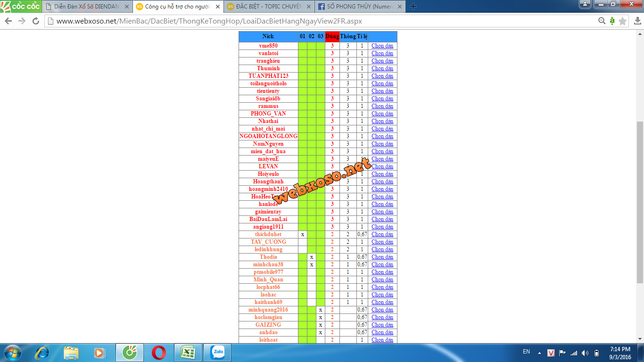644x362 pixels.
Task: Click 'Chọn dàn' link for GAIZING
Action: tap(382, 325)
